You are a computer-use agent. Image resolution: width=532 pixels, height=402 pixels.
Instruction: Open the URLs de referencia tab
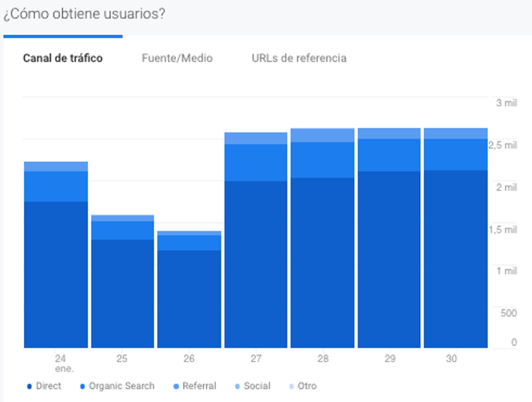(299, 58)
